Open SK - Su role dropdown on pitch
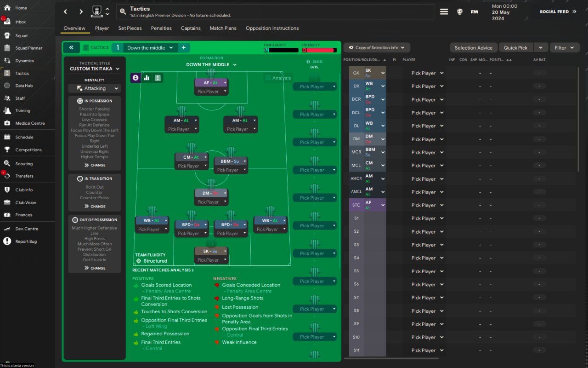 pyautogui.click(x=225, y=251)
